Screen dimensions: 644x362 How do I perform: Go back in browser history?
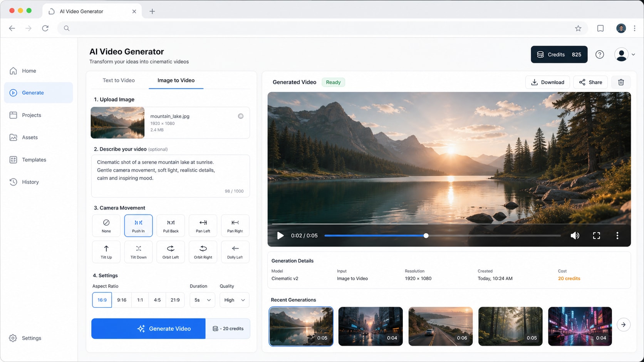coord(12,28)
